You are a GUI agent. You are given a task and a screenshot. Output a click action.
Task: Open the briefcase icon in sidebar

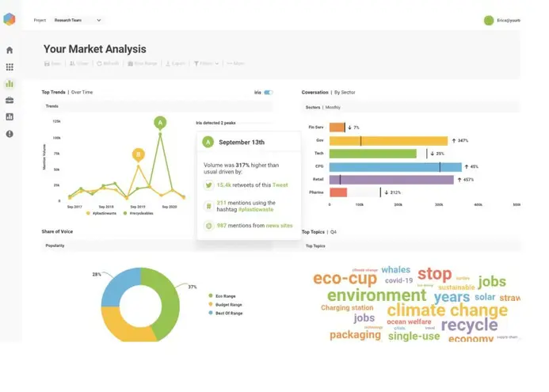pos(10,101)
